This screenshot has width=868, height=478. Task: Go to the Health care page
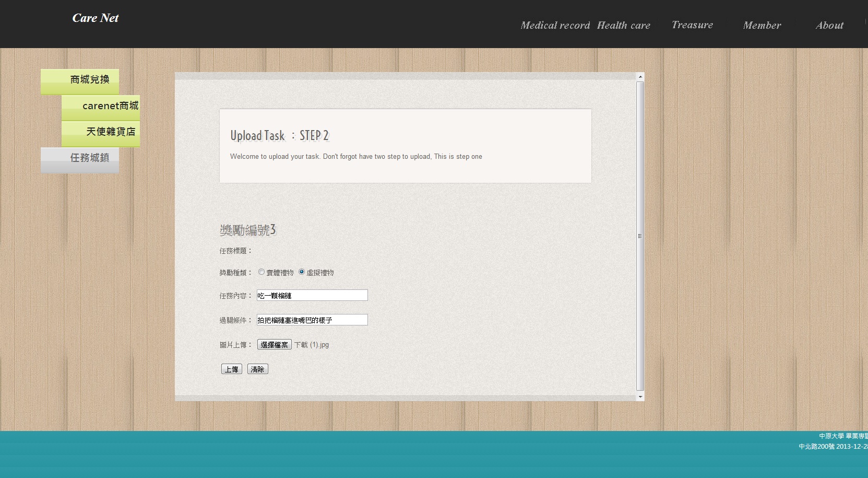point(623,26)
